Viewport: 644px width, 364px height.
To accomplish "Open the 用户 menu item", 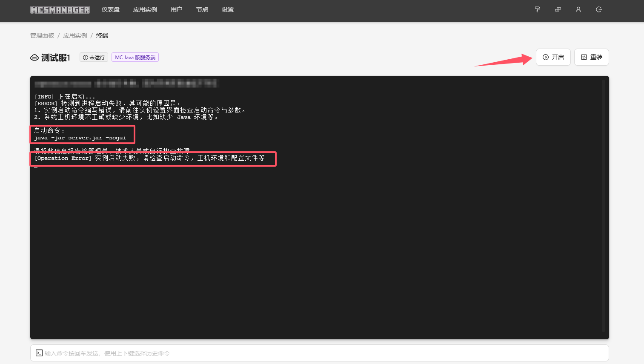I will coord(176,9).
